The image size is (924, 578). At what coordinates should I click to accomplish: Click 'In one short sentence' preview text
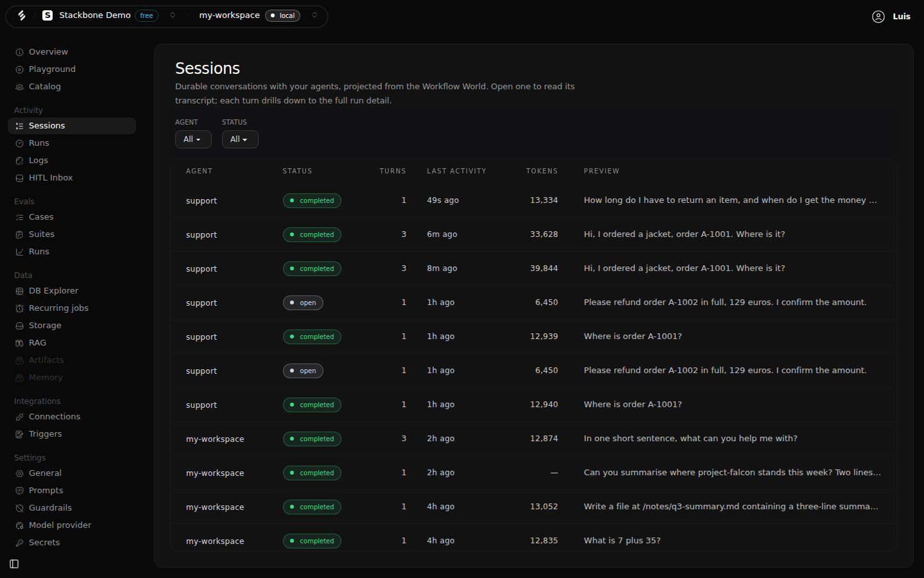690,439
